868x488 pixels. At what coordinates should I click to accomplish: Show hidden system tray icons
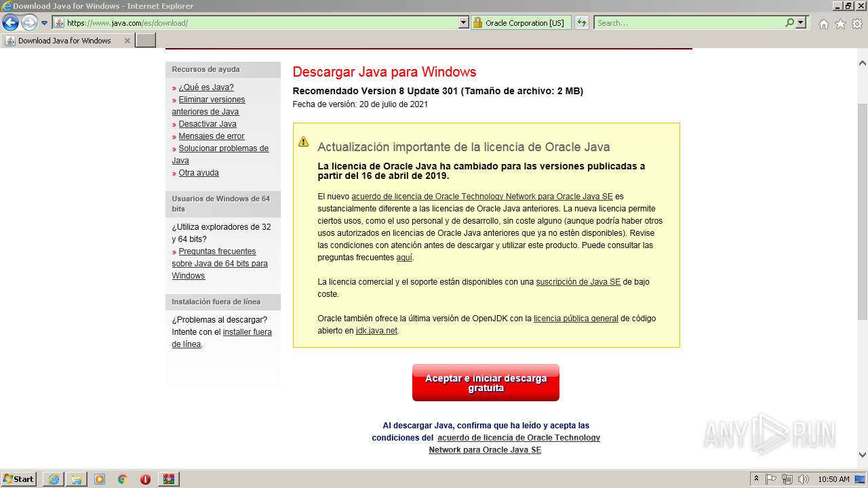point(756,479)
